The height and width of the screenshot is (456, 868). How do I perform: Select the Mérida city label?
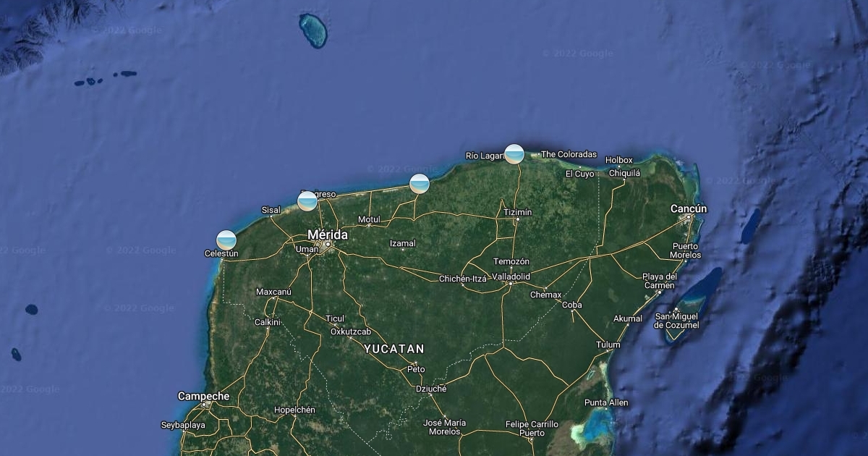point(328,235)
